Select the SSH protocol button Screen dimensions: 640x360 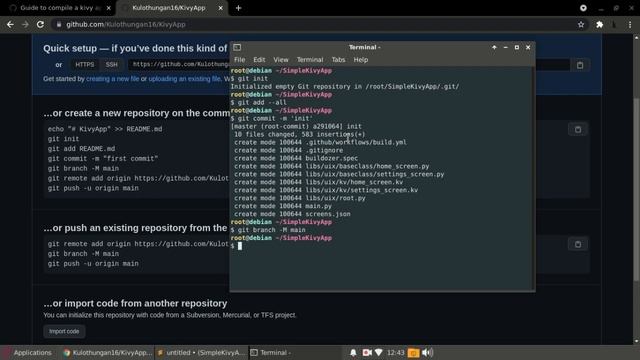[x=111, y=64]
